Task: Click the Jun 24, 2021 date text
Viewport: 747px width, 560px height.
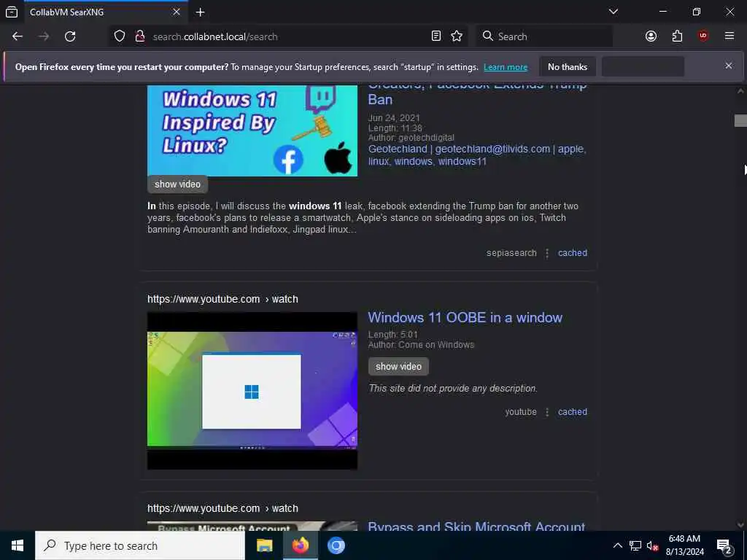Action: point(394,118)
